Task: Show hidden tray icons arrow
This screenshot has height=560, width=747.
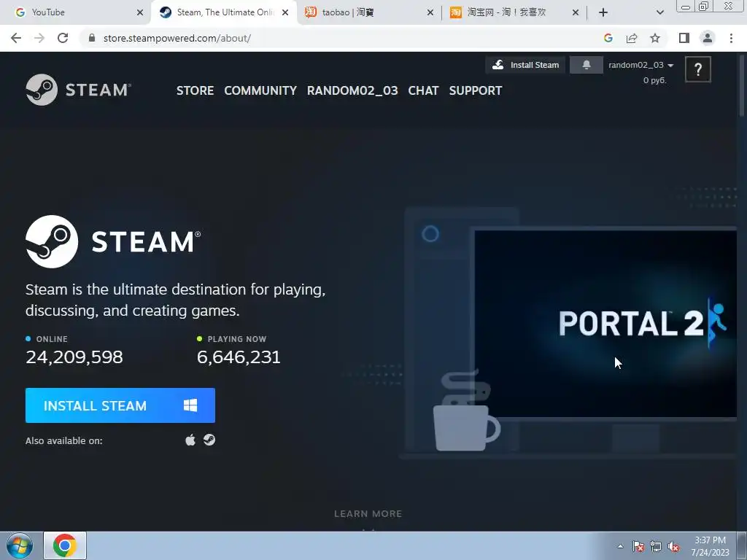Action: coord(620,546)
